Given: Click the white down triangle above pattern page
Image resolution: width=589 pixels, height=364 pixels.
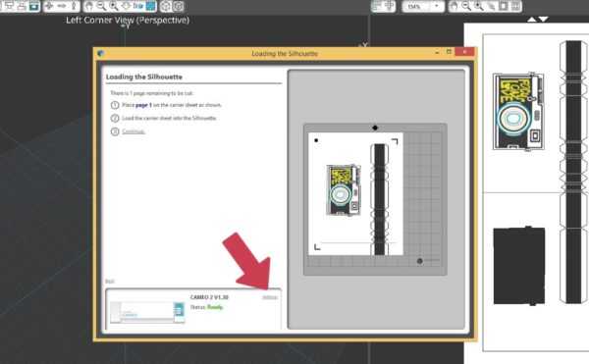Looking at the screenshot, I should 544,20.
